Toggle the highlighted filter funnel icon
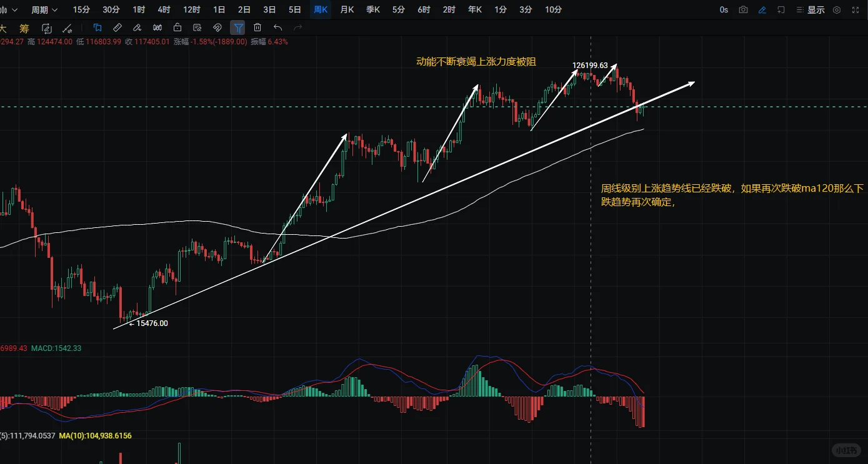 click(238, 27)
